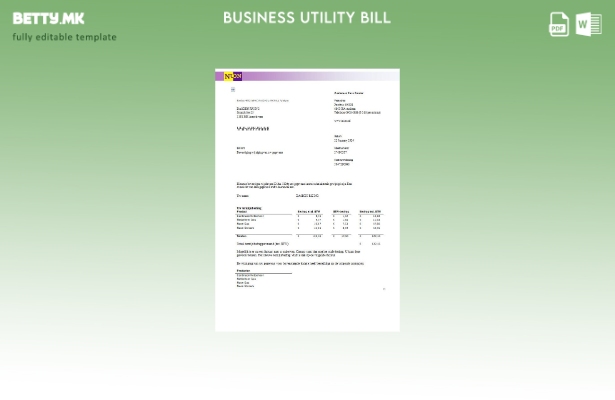Click the purple gradient header bar of the bill
Screen dimensions: 615x400
(x=320, y=76)
